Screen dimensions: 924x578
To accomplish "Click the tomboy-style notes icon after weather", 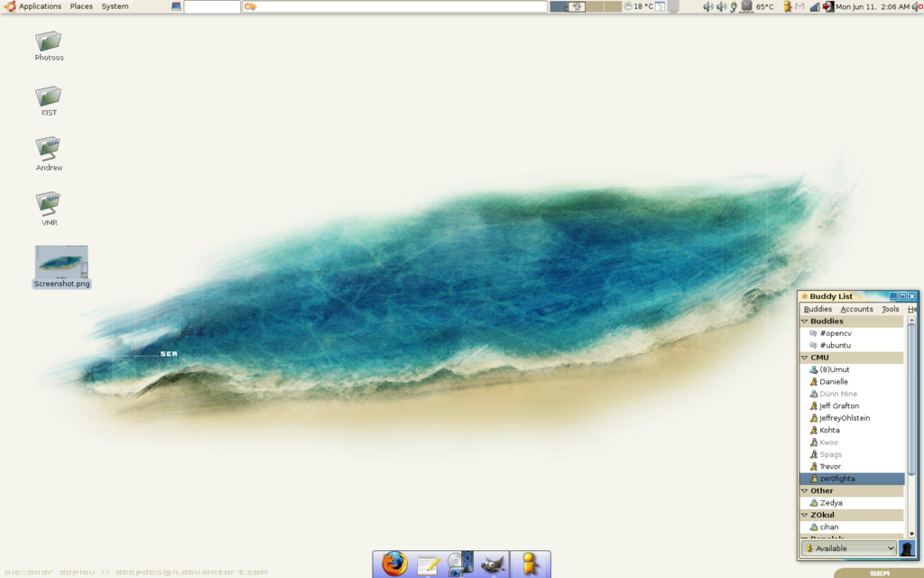I will [661, 6].
